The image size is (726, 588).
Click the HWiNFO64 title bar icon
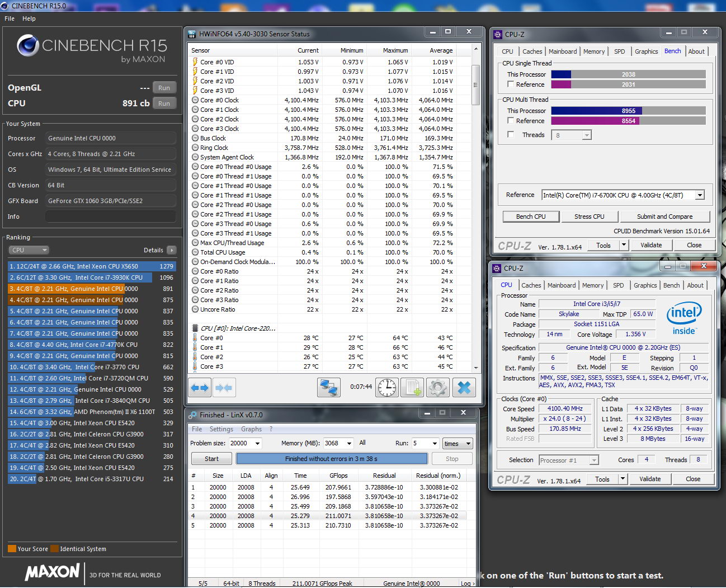(192, 34)
